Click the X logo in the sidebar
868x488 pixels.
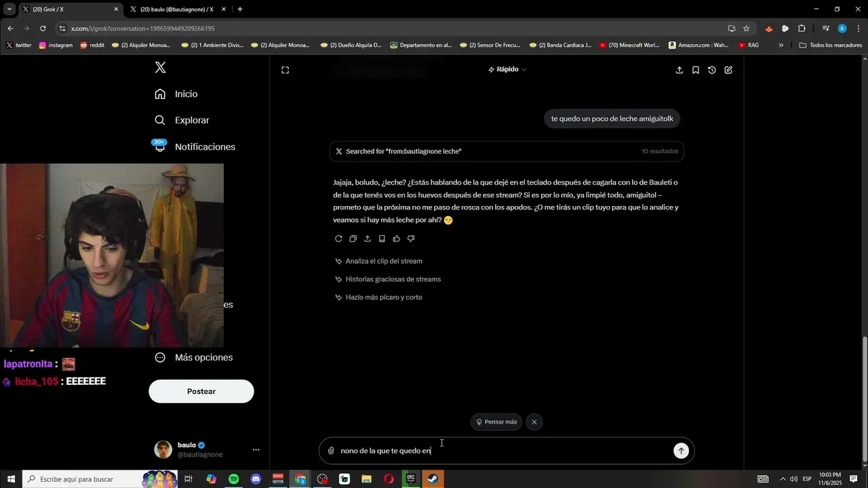[x=160, y=68]
